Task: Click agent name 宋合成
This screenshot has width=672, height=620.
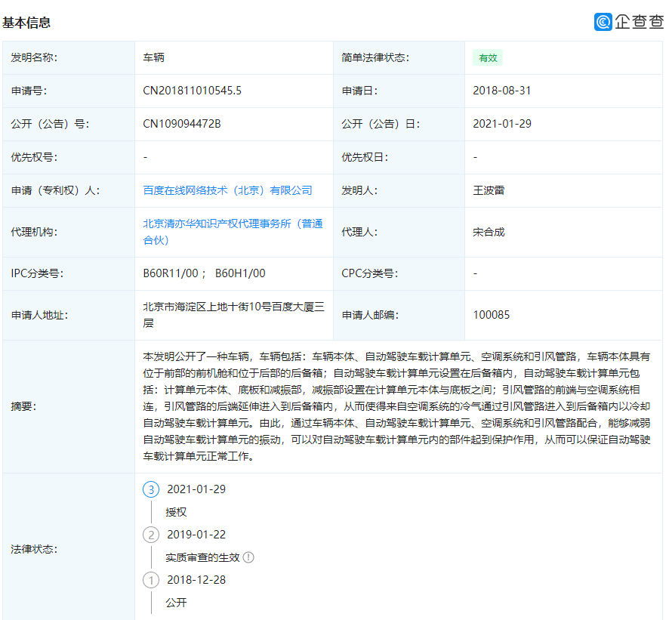Action: (x=489, y=232)
